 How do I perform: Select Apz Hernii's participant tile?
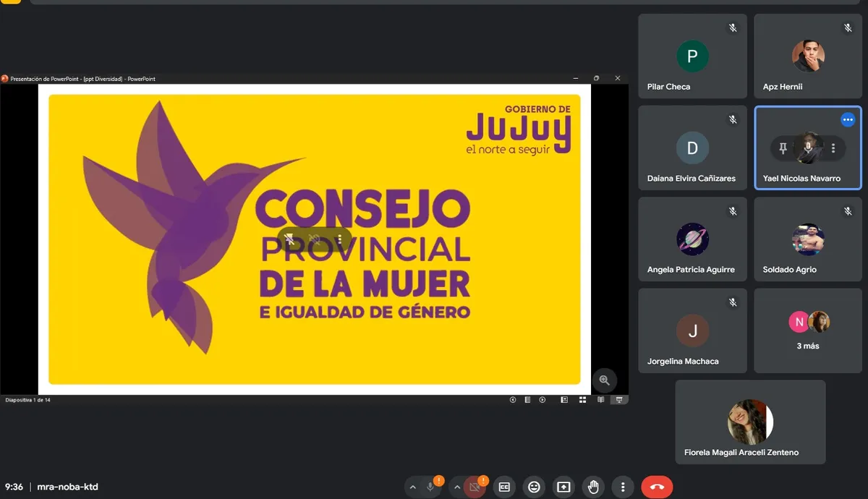tap(808, 56)
